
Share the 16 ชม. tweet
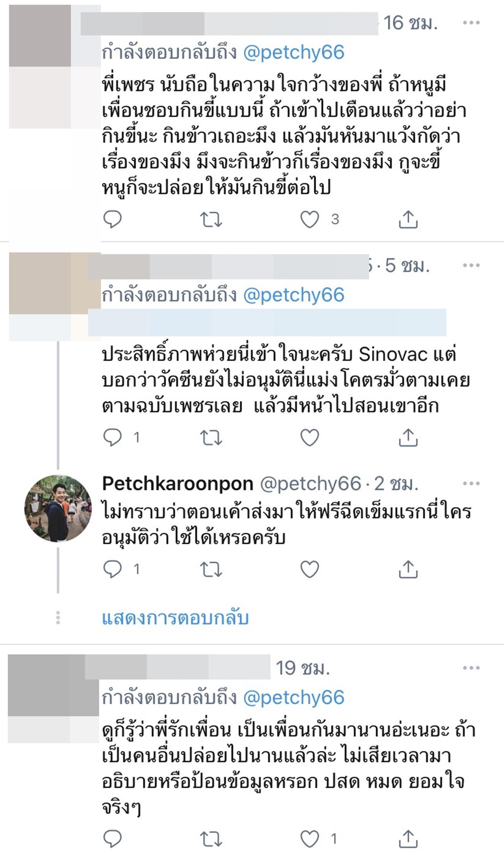pyautogui.click(x=408, y=219)
